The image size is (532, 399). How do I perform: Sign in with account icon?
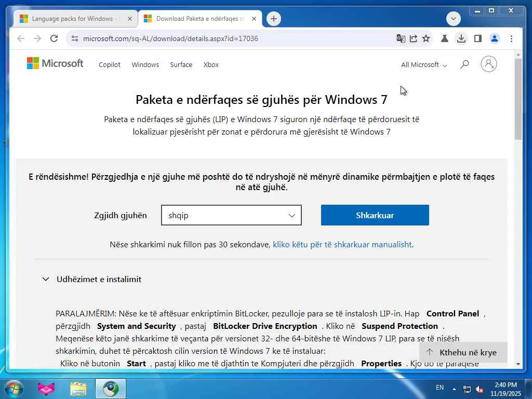(488, 64)
